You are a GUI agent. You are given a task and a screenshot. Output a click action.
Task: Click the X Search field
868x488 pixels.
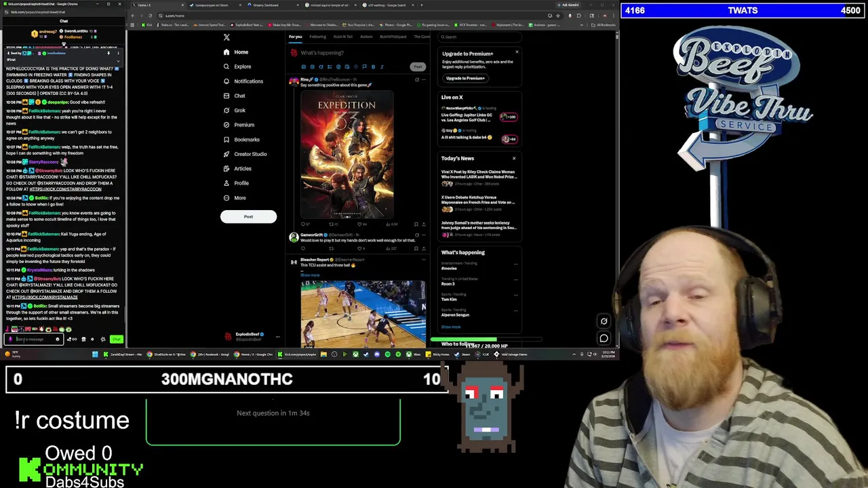pyautogui.click(x=480, y=37)
